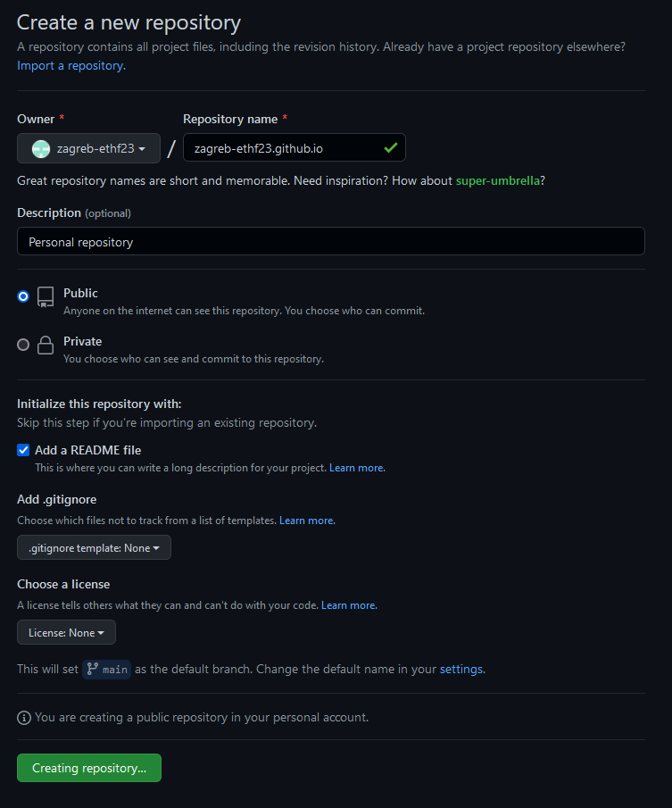672x808 pixels.
Task: Click the private repository lock icon
Action: tap(46, 346)
